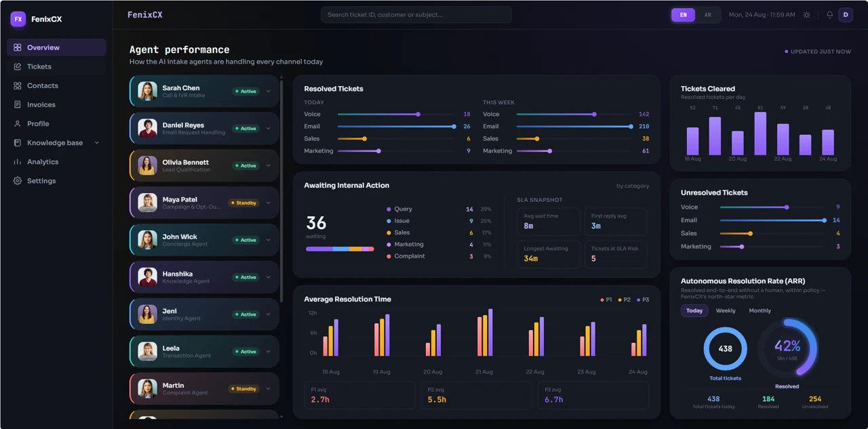
Task: Click the P3 avg 6.7h tile
Action: coord(593,395)
